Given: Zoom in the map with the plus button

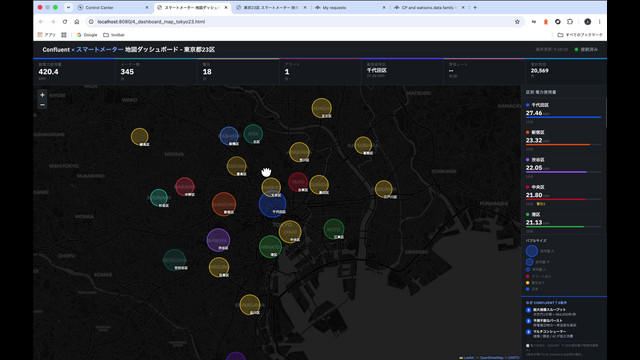Looking at the screenshot, I should (42, 95).
